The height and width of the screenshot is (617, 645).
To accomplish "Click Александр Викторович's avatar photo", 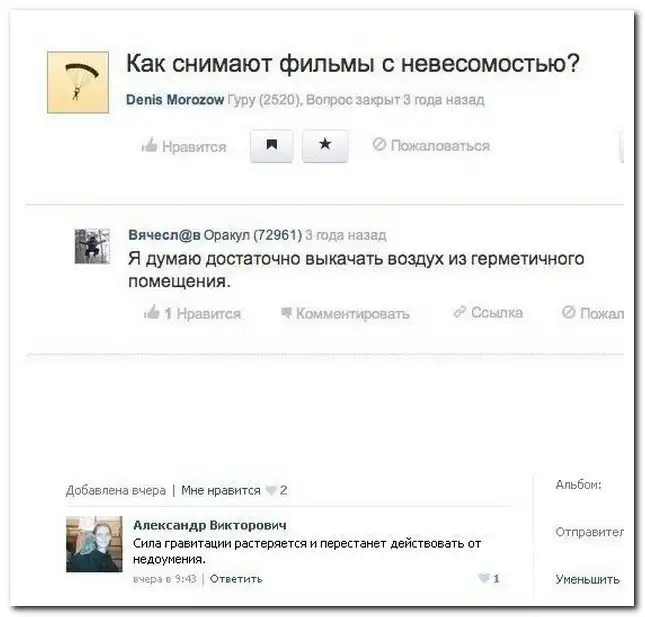I will 94,544.
